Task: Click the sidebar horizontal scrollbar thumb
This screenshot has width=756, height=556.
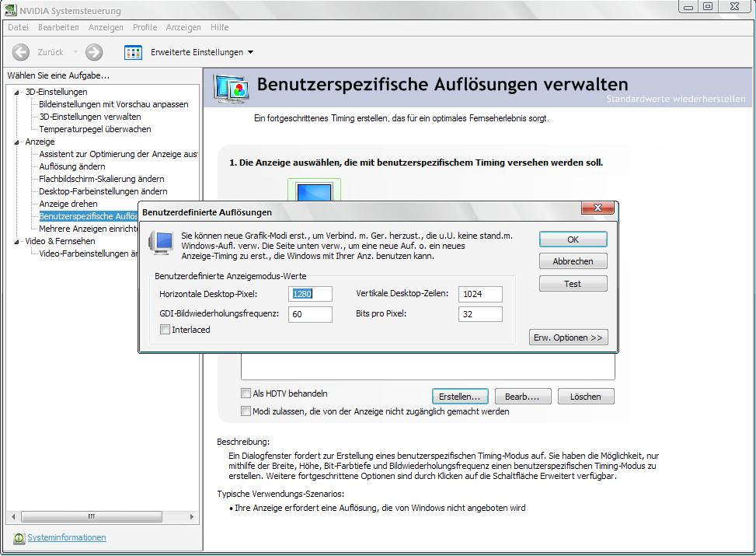Action: (92, 516)
